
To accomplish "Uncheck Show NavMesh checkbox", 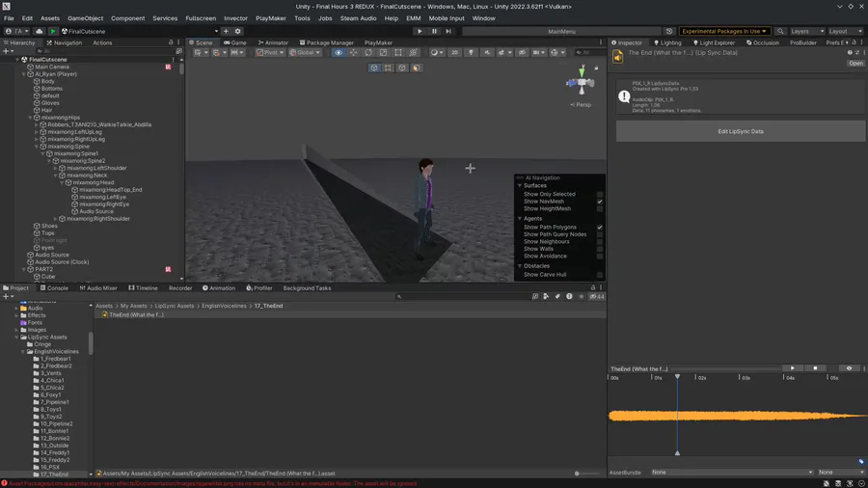I will (600, 202).
